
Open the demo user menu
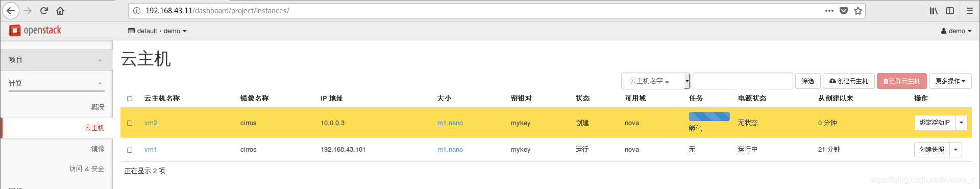[x=956, y=31]
